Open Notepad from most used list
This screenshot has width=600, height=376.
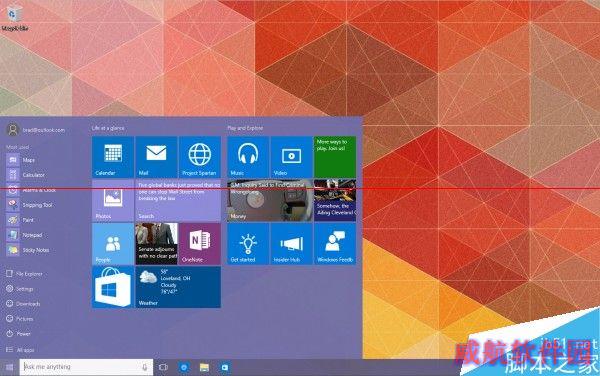pyautogui.click(x=24, y=235)
